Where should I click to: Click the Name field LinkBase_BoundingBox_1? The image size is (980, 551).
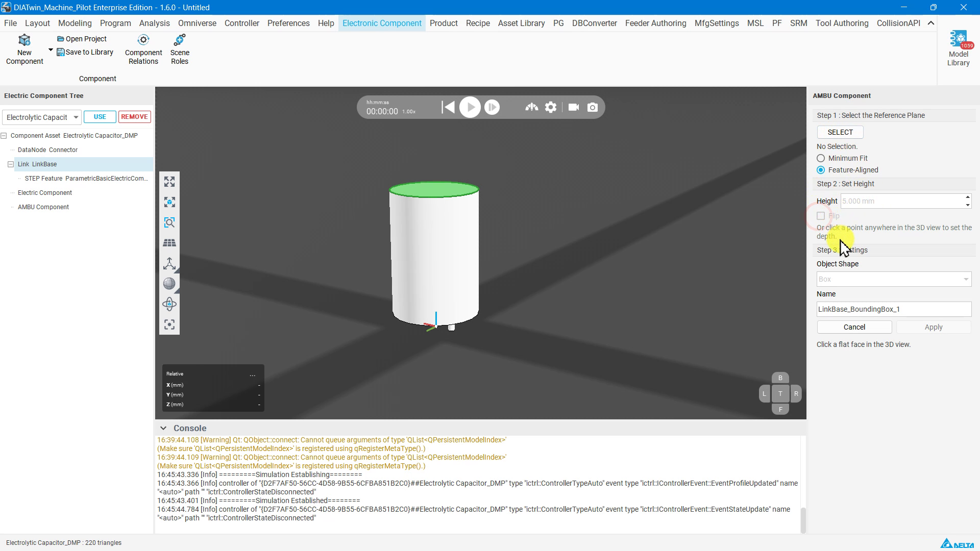pyautogui.click(x=894, y=309)
